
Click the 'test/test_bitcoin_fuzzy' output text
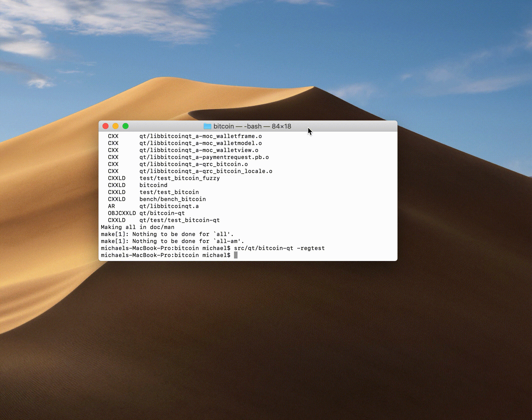click(179, 178)
